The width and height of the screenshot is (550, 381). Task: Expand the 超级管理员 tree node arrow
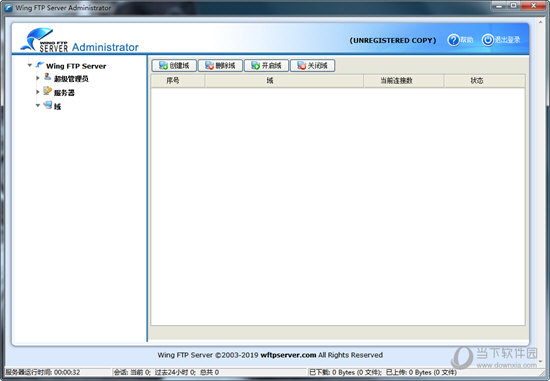[38, 78]
